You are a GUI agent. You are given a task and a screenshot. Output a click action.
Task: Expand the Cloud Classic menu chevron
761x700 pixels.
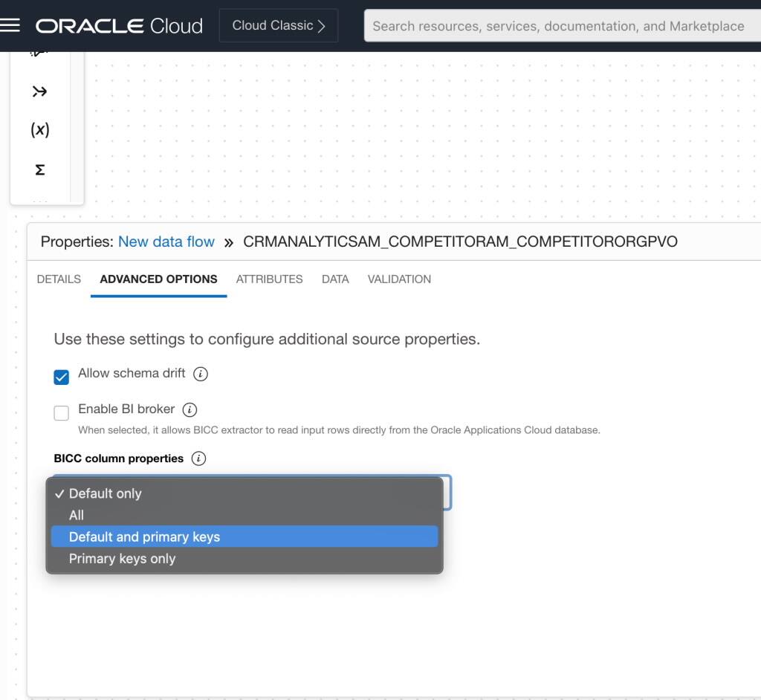point(323,25)
